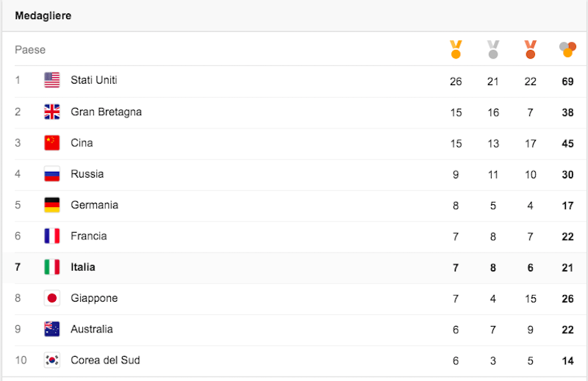588x381 pixels.
Task: Click the United States flag icon
Action: click(x=51, y=80)
